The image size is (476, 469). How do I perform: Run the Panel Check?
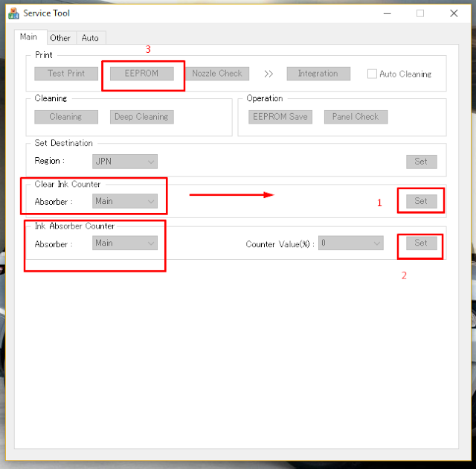point(356,117)
